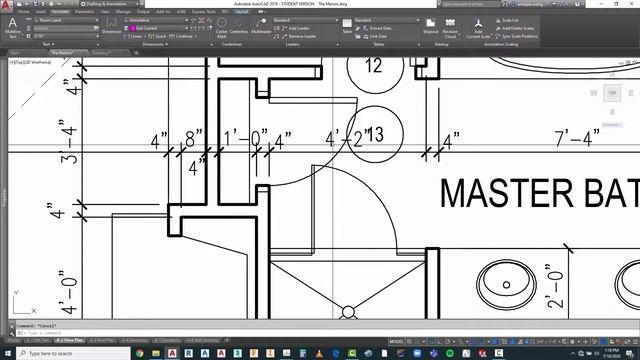Click the Windows Start button

8,353
